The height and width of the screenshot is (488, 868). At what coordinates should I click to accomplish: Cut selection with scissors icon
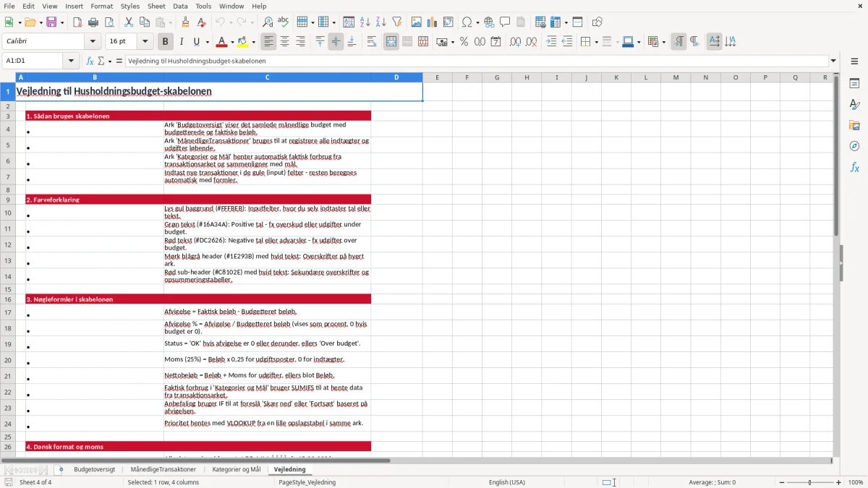pyautogui.click(x=129, y=22)
